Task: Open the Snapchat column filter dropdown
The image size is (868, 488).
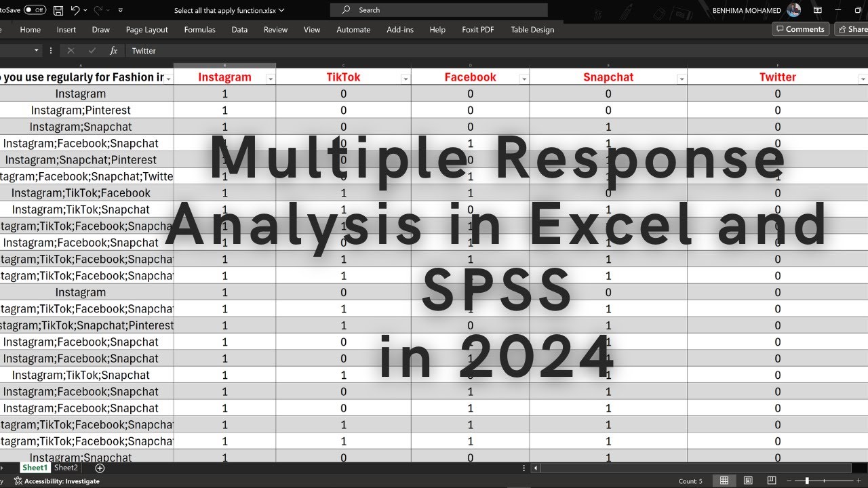Action: click(x=682, y=79)
